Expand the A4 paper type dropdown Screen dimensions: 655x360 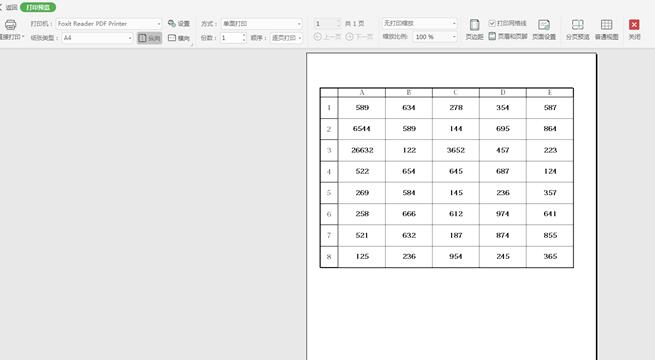pyautogui.click(x=97, y=38)
